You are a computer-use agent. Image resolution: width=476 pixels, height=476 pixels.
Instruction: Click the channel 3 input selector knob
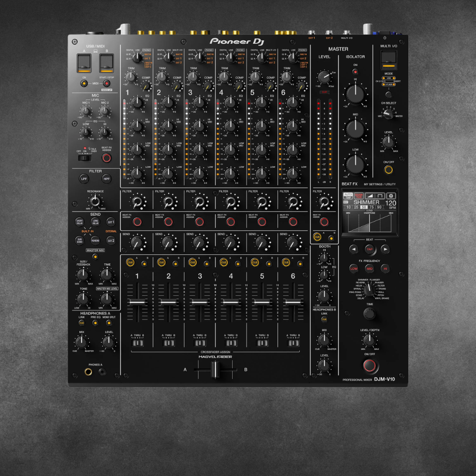199,58
